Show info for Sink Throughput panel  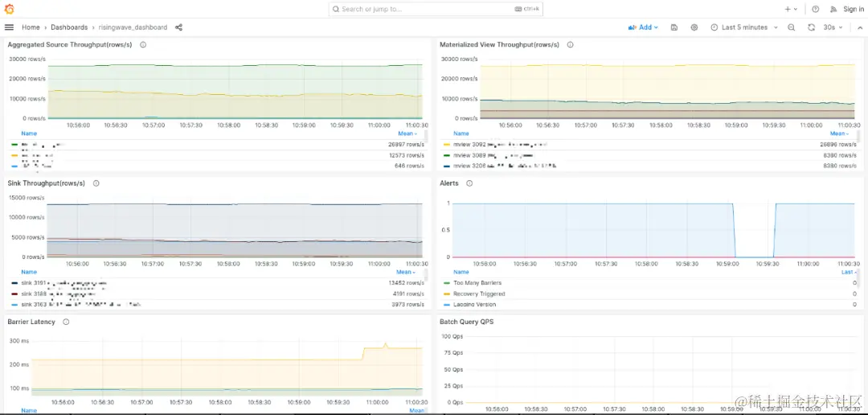coord(96,183)
